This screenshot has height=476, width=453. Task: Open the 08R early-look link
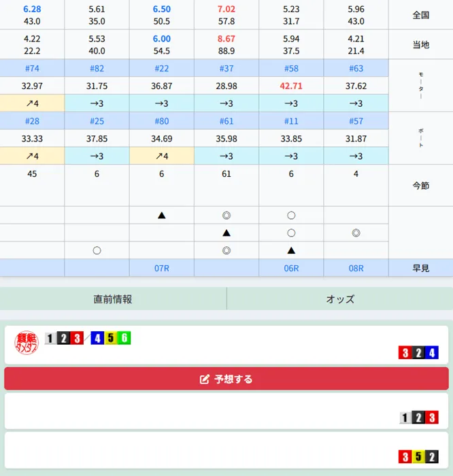click(x=356, y=268)
